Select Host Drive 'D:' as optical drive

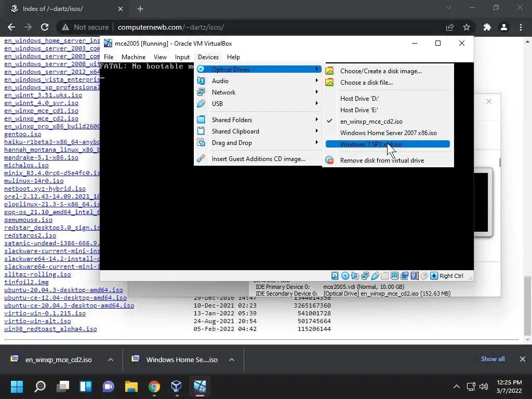[x=388, y=98]
